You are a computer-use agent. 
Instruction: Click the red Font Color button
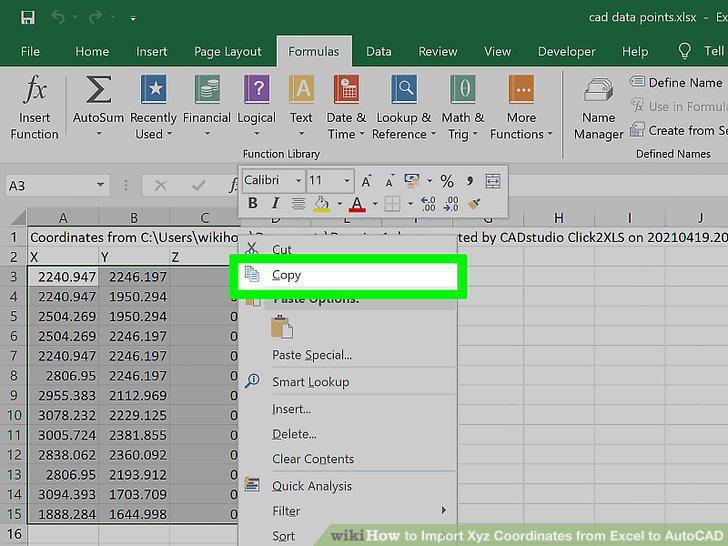click(x=357, y=204)
